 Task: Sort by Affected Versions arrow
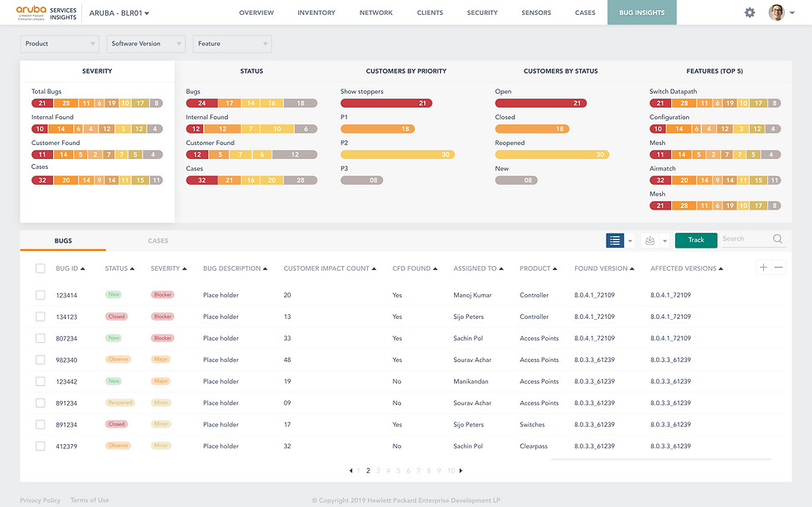coord(721,268)
